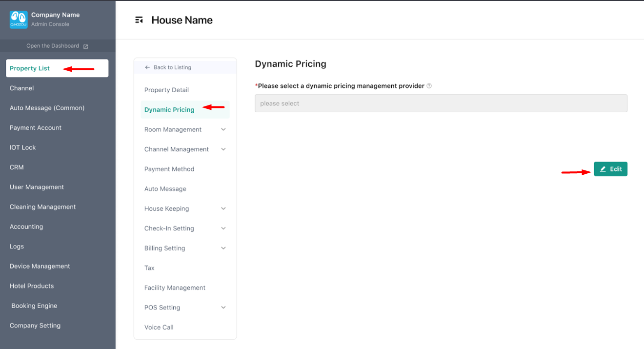
Task: Expand the POS Setting submenu
Action: coord(223,308)
